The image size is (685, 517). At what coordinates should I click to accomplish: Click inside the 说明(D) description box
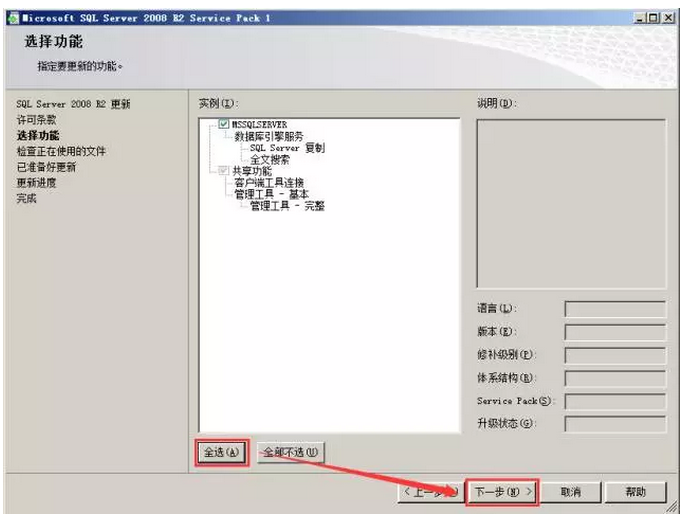(571, 204)
